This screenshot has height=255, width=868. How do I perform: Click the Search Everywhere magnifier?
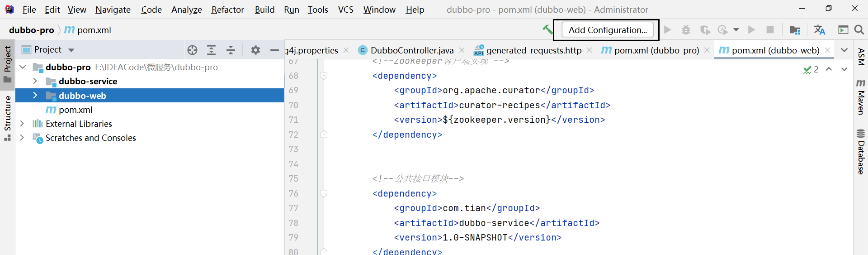pos(859,30)
